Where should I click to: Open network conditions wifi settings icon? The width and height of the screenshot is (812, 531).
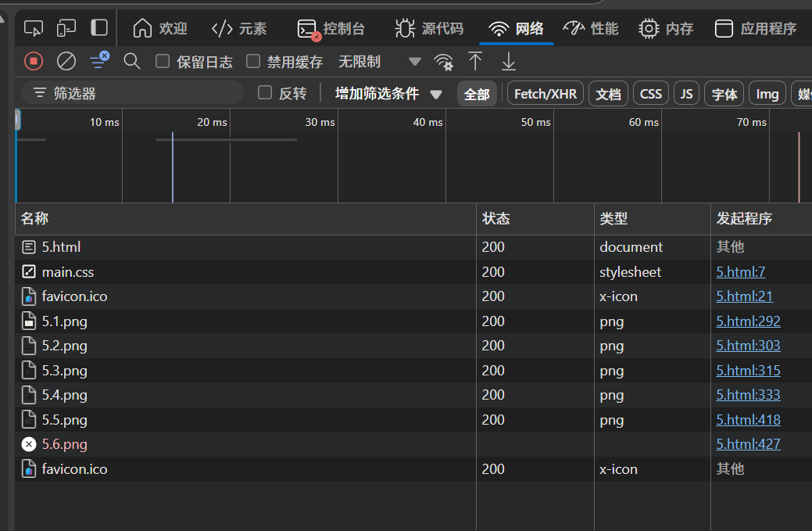[444, 62]
